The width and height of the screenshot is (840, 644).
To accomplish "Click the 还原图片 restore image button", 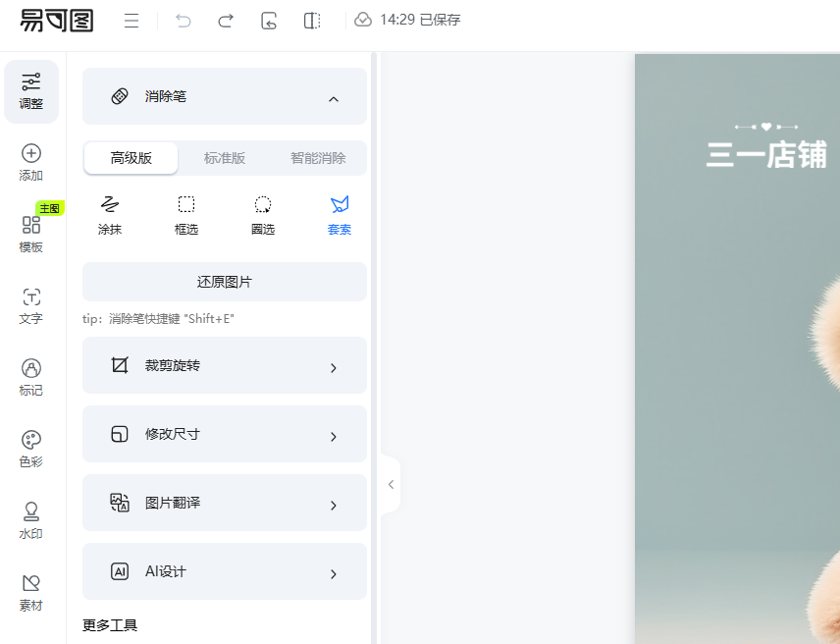I will [x=225, y=282].
